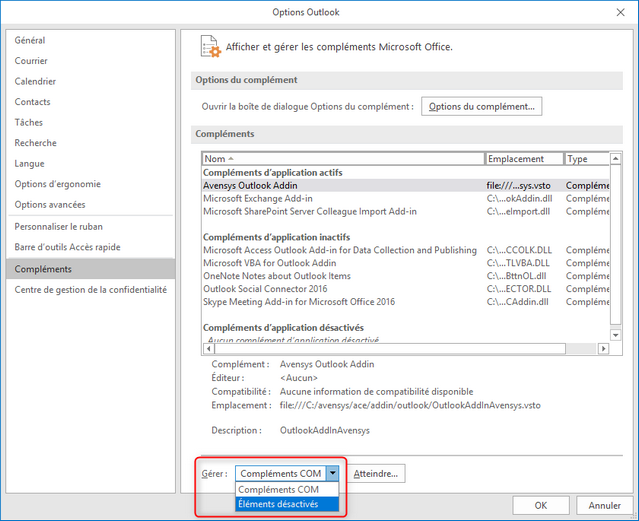
Task: Click the Atteindre button
Action: pyautogui.click(x=377, y=473)
